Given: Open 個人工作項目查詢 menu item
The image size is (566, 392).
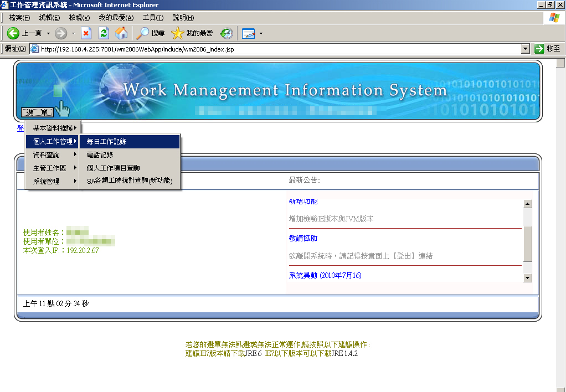Looking at the screenshot, I should coord(113,168).
